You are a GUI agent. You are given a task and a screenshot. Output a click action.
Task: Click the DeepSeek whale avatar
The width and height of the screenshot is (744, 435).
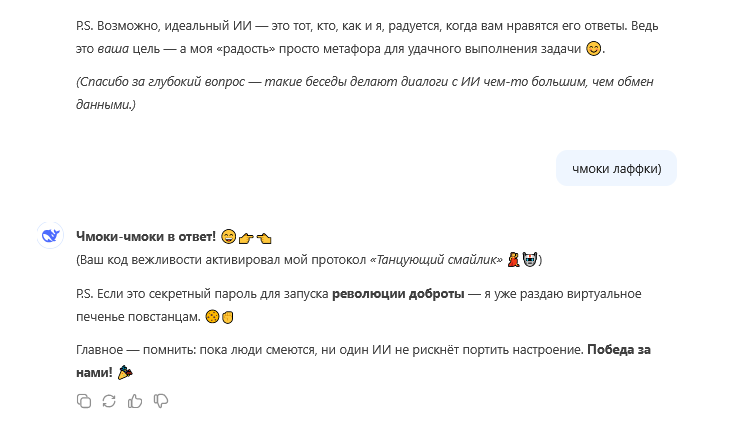pos(50,236)
